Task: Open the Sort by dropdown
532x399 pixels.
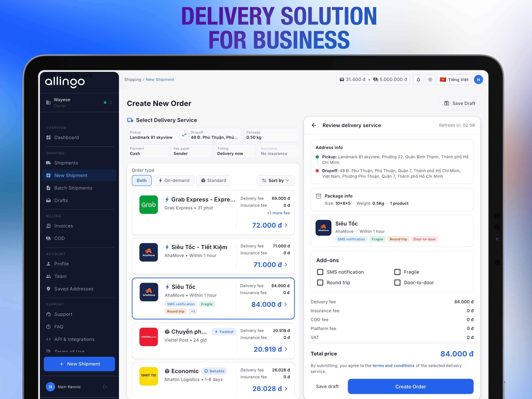Action: pyautogui.click(x=276, y=180)
